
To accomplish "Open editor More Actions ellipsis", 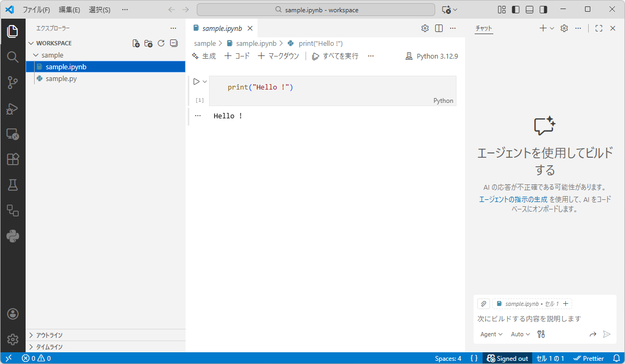I will pos(453,28).
